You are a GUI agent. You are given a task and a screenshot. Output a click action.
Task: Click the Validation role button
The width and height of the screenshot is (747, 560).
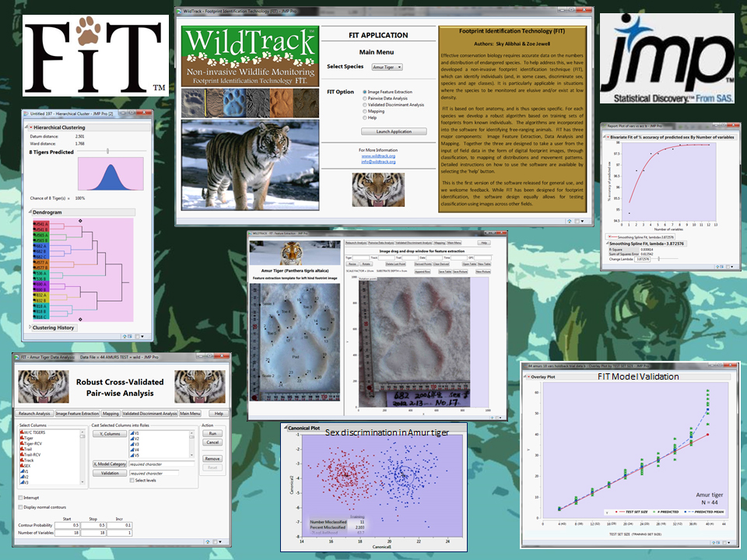point(110,474)
